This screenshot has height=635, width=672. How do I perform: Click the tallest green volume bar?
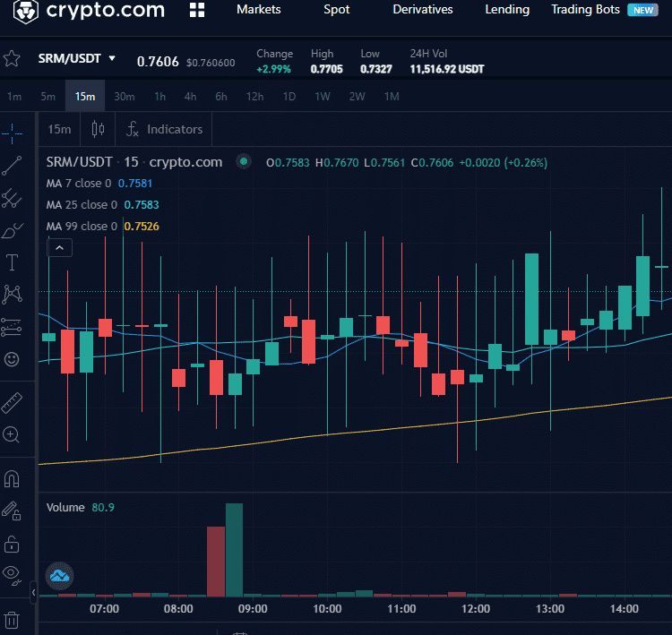point(234,550)
